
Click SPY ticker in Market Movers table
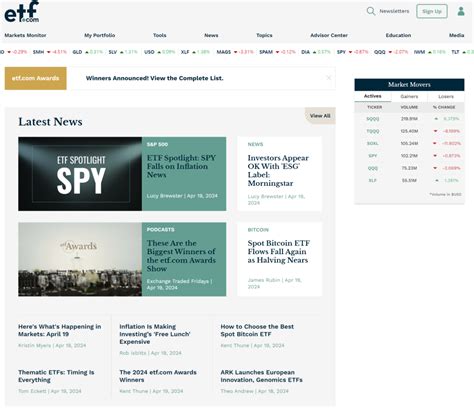[373, 156]
